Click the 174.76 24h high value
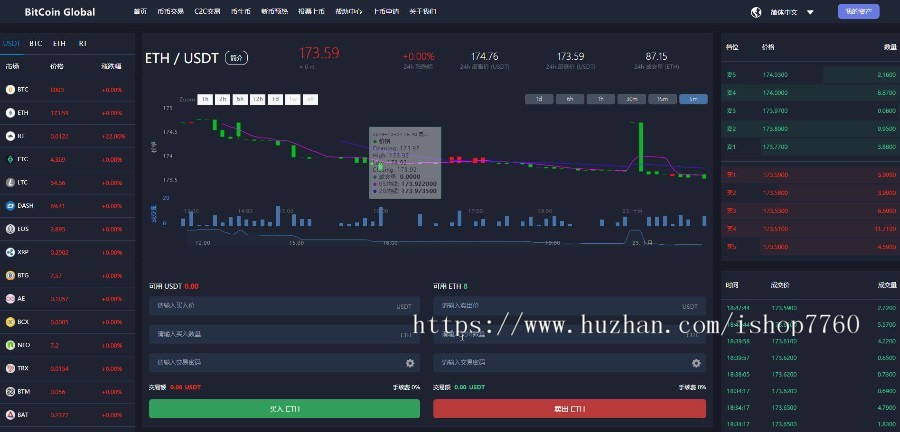The width and height of the screenshot is (900, 432). [484, 56]
